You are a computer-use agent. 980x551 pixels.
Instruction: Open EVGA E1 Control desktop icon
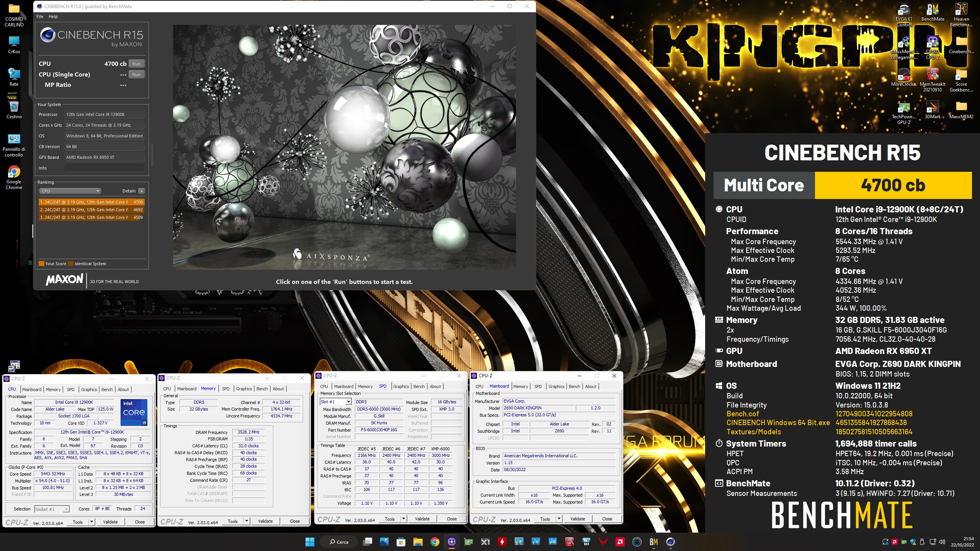pyautogui.click(x=904, y=15)
